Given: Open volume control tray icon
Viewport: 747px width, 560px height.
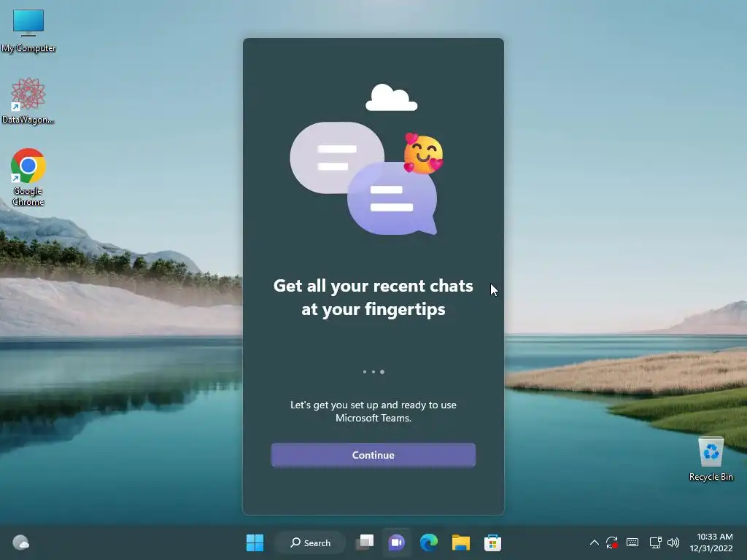Looking at the screenshot, I should click(x=673, y=542).
